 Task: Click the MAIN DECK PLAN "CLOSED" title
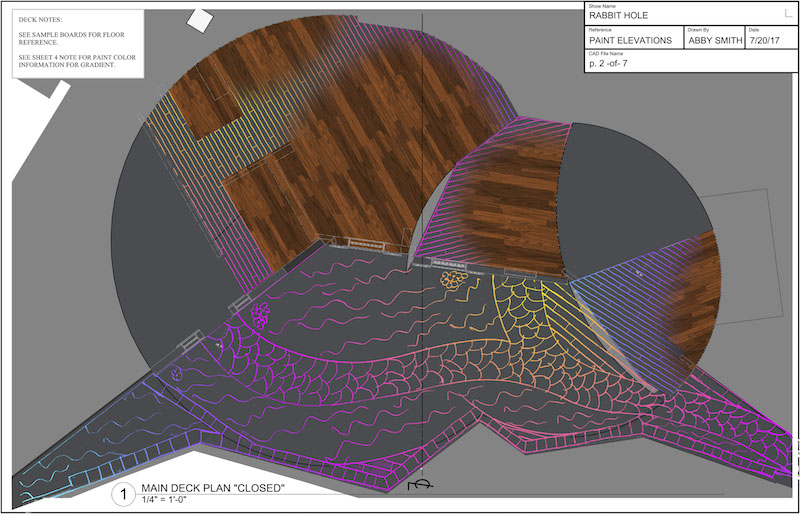[213, 488]
